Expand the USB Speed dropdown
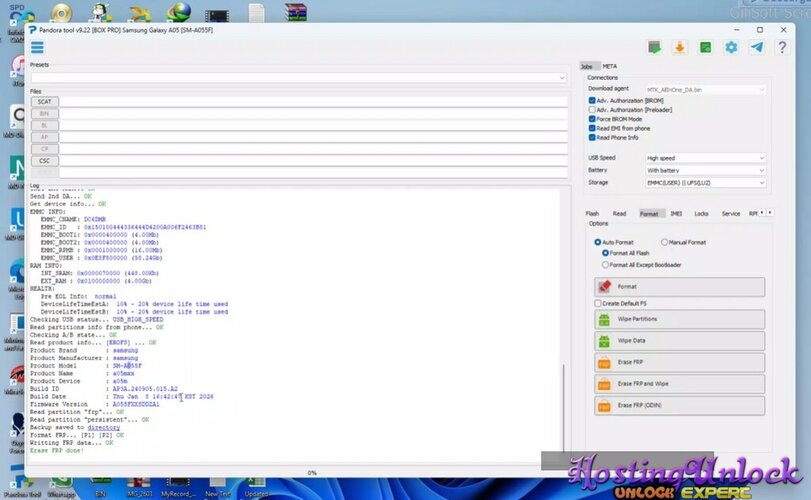The height and width of the screenshot is (500, 811). (704, 158)
